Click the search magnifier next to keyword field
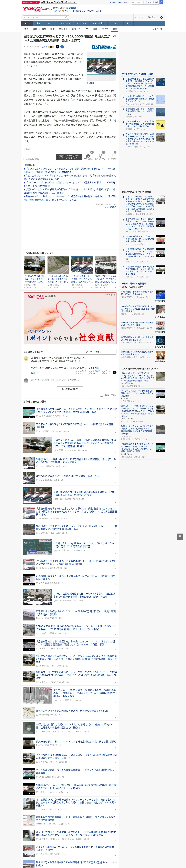Image resolution: width=186 pixels, height=868 pixels. (66, 18)
